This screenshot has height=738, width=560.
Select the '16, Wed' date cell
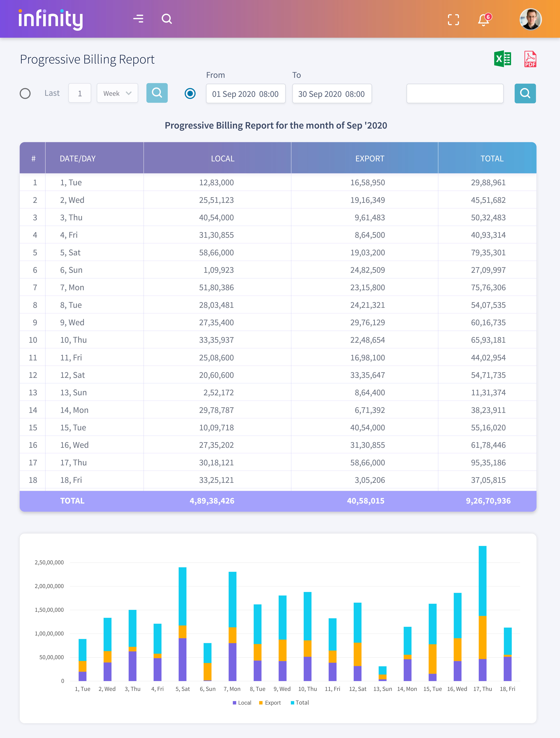coord(74,445)
